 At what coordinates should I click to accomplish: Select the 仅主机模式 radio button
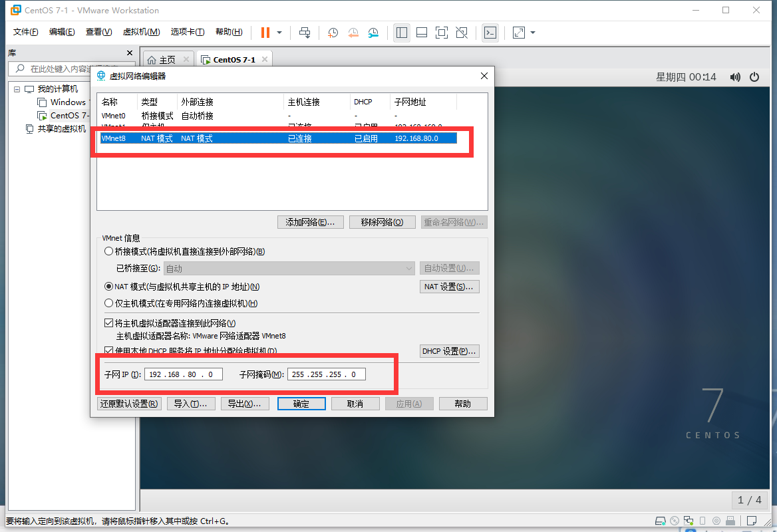108,303
